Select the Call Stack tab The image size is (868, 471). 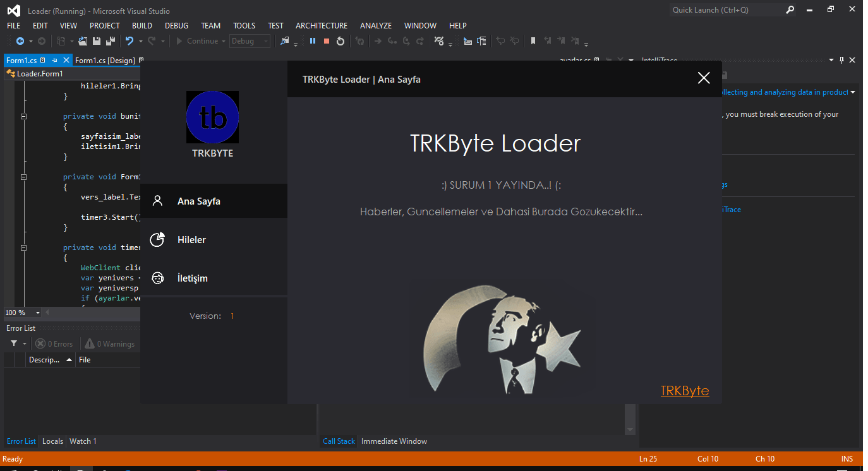[339, 441]
